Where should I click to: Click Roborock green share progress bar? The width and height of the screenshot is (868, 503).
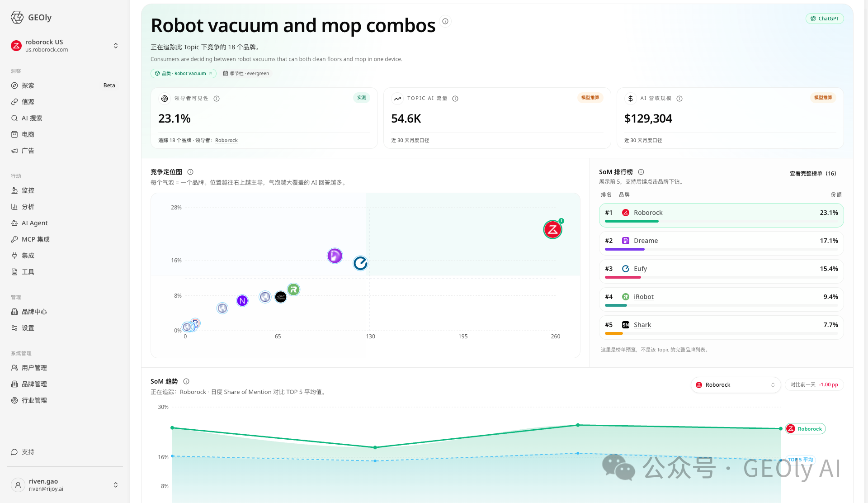click(632, 221)
